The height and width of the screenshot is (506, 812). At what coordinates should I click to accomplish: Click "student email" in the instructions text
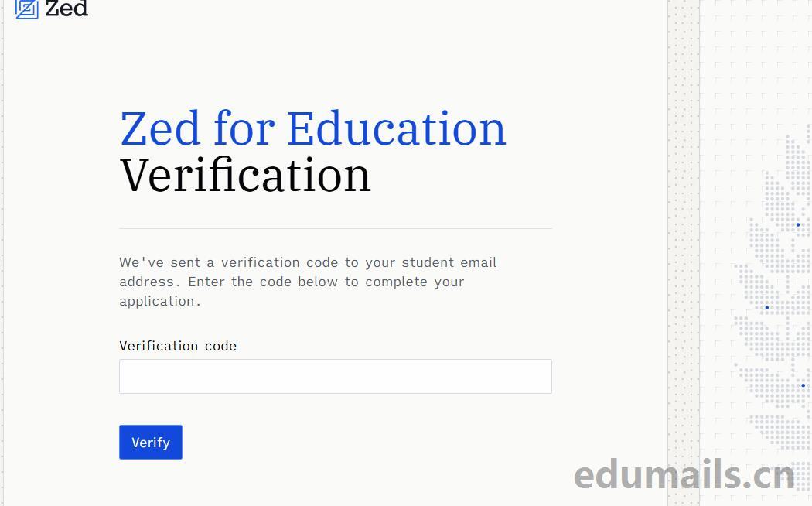449,262
